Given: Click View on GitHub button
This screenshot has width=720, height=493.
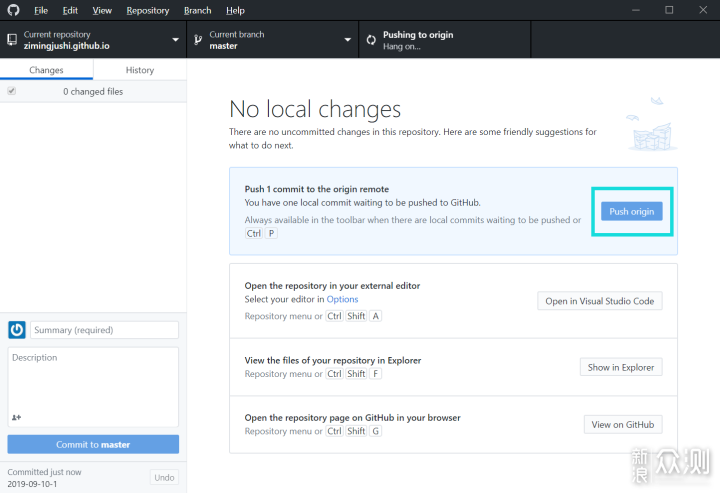Looking at the screenshot, I should (622, 425).
